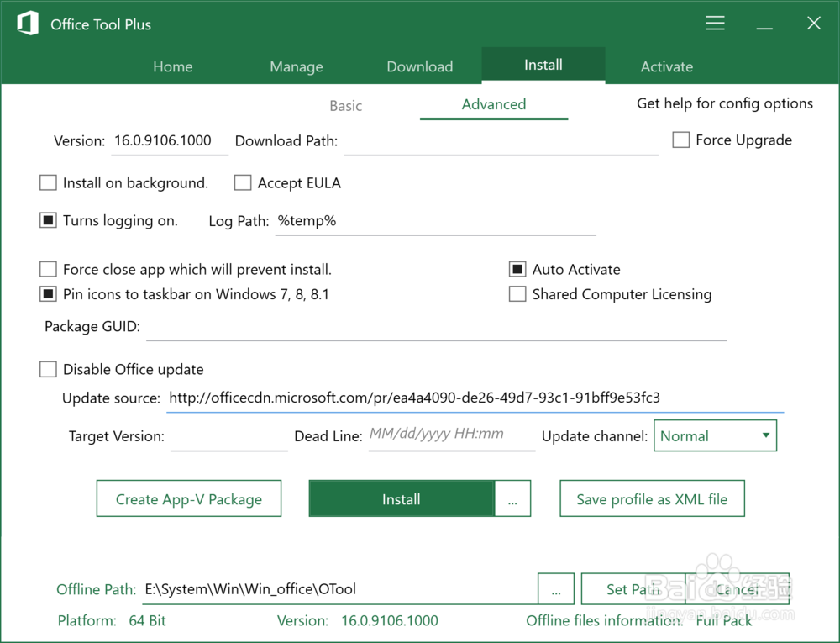840x643 pixels.
Task: Check Disable Office update
Action: point(48,369)
